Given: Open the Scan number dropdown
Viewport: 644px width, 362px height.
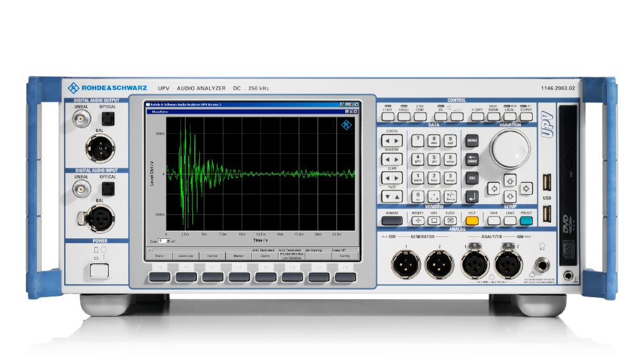Looking at the screenshot, I should 168,241.
